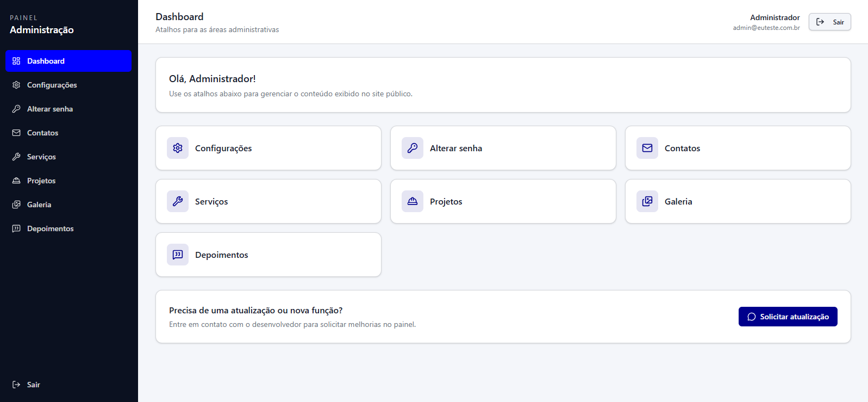This screenshot has width=868, height=402.
Task: Click the gear icon in Configurações card
Action: pyautogui.click(x=178, y=148)
